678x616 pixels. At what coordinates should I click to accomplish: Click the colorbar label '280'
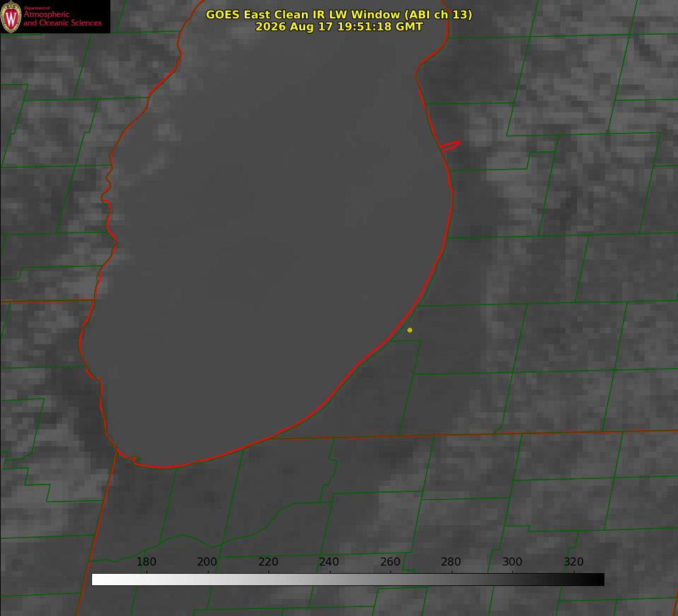point(451,561)
